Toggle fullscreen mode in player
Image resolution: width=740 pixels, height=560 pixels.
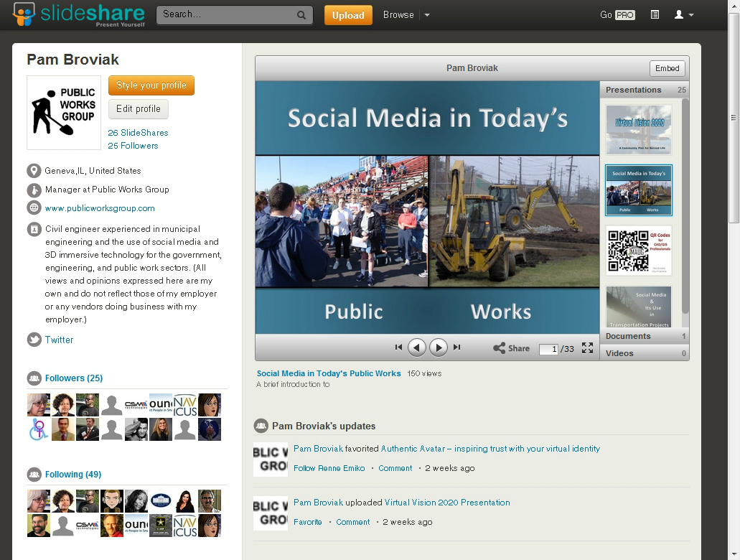tap(587, 348)
